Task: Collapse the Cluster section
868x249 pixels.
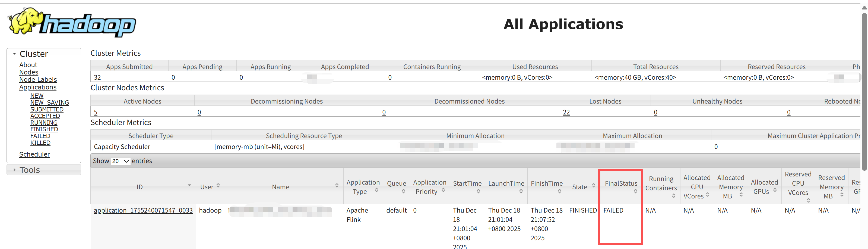Action: (14, 54)
